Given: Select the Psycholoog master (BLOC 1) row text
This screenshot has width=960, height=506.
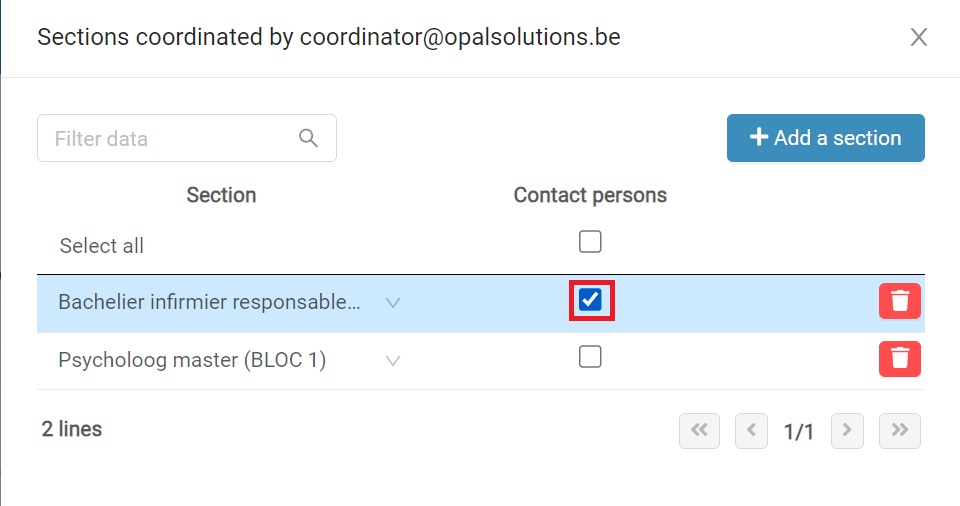Looking at the screenshot, I should tap(192, 360).
